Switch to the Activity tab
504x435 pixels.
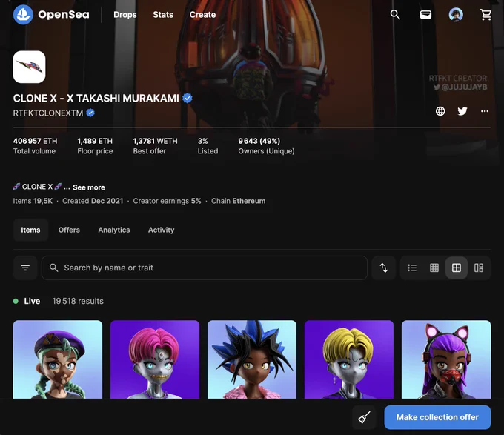point(162,230)
